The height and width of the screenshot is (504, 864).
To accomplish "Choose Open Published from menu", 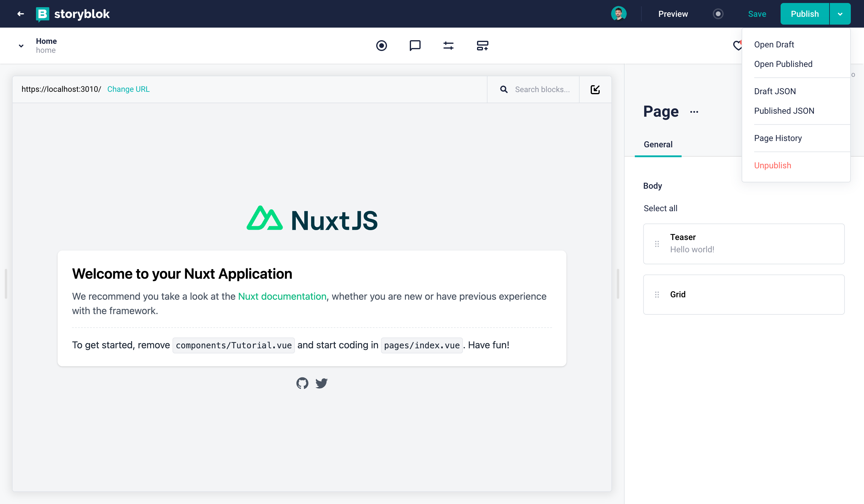I will (x=783, y=64).
